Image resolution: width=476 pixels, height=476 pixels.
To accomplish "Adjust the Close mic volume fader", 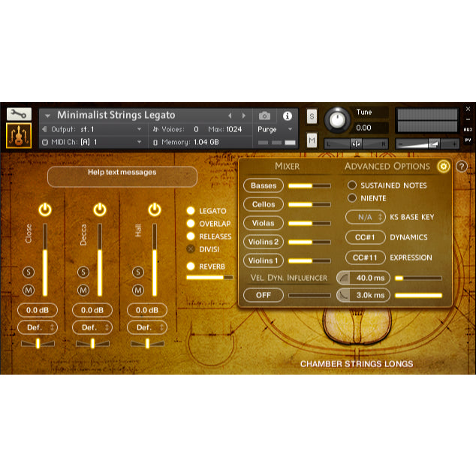I will point(45,260).
